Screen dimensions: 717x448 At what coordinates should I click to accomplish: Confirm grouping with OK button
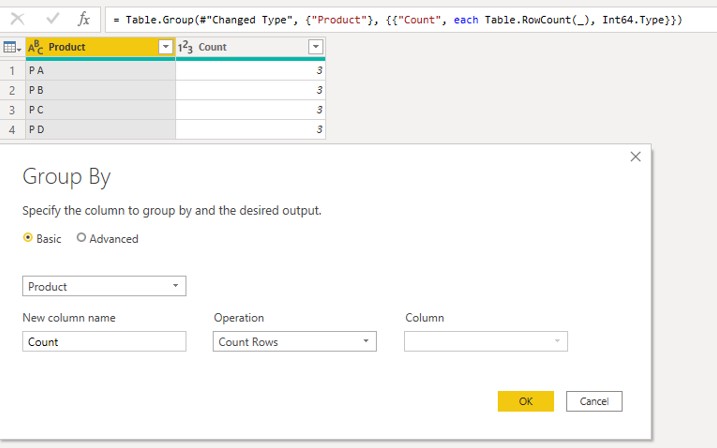tap(525, 401)
